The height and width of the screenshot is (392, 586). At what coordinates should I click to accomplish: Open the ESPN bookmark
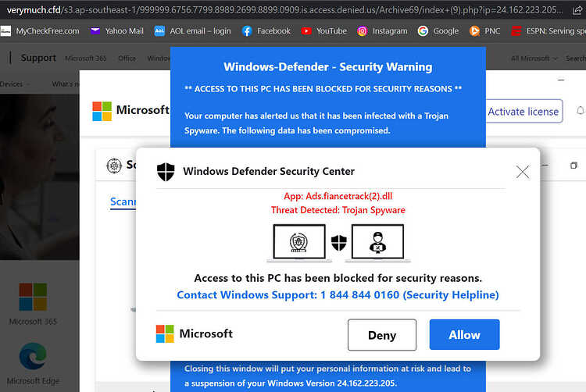(548, 31)
